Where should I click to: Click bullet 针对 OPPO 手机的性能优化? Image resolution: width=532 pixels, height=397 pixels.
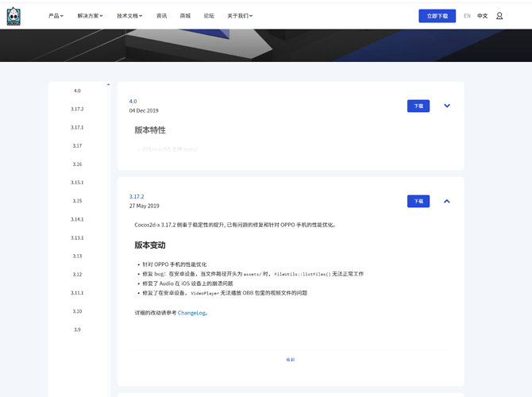tap(175, 264)
